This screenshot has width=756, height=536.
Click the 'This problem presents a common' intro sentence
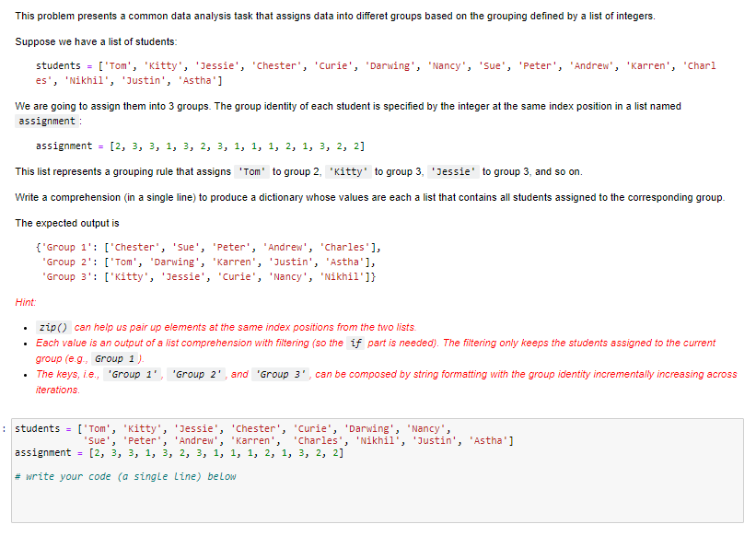[x=335, y=16]
